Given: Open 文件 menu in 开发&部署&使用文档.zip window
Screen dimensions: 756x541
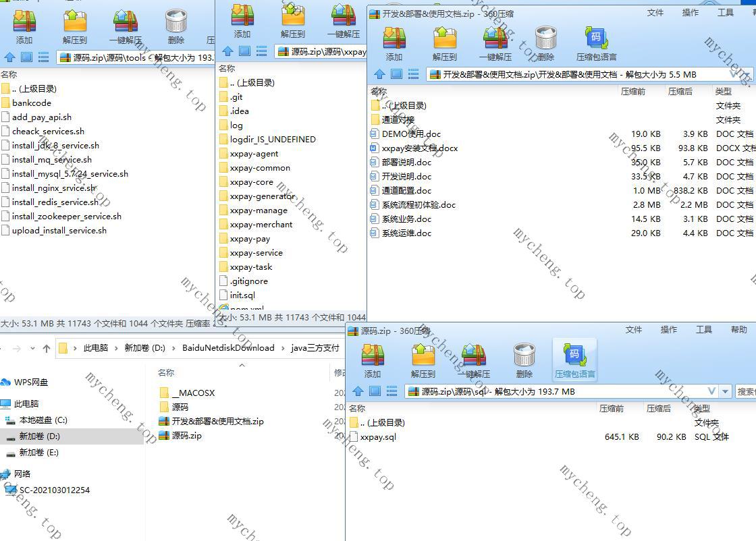Looking at the screenshot, I should [655, 13].
